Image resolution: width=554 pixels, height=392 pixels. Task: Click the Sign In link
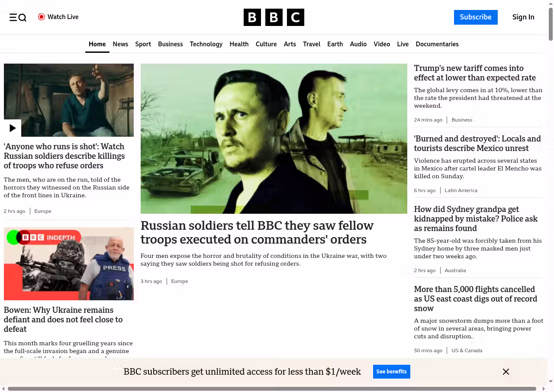(x=523, y=17)
